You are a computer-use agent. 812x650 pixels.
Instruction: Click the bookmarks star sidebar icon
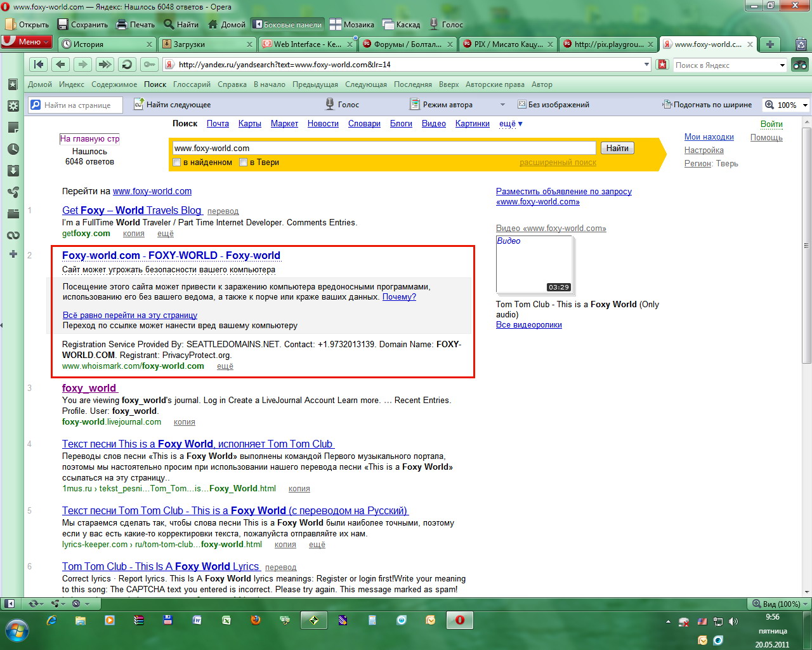tap(13, 84)
